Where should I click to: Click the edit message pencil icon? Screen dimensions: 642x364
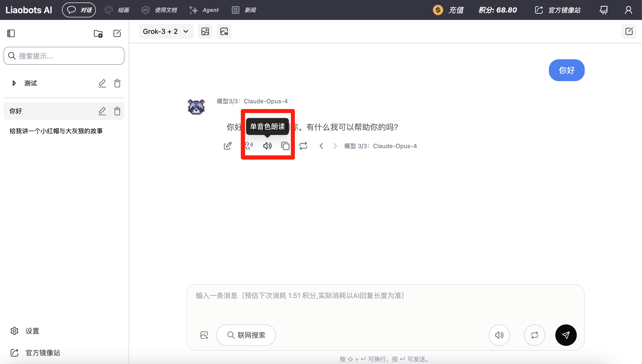coord(228,146)
